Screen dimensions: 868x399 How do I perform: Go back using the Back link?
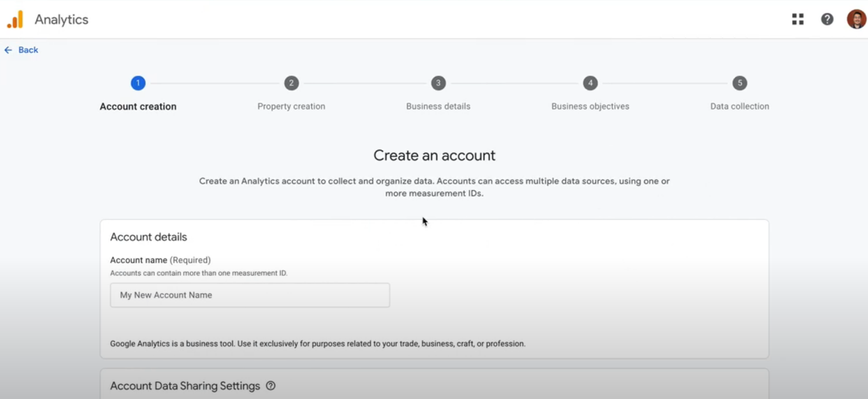point(28,50)
